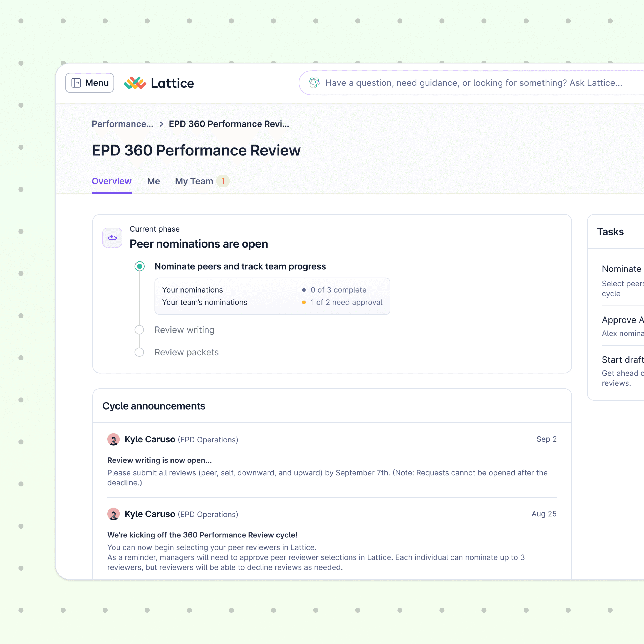The width and height of the screenshot is (644, 644).
Task: Open the Menu sidebar button
Action: (x=90, y=83)
